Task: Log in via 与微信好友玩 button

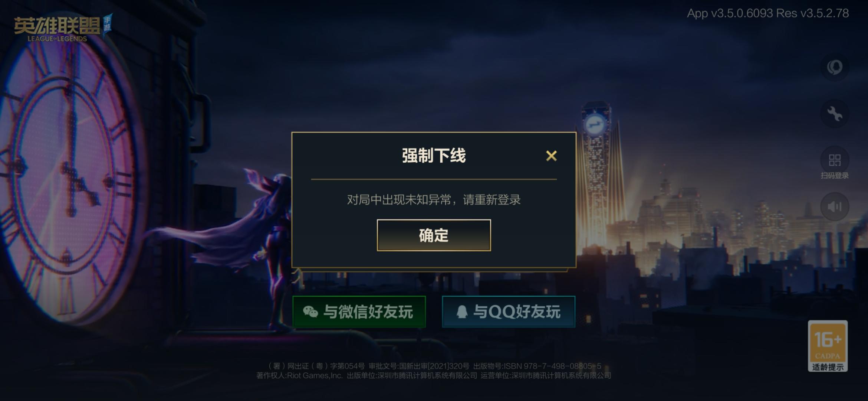Action: pyautogui.click(x=359, y=312)
